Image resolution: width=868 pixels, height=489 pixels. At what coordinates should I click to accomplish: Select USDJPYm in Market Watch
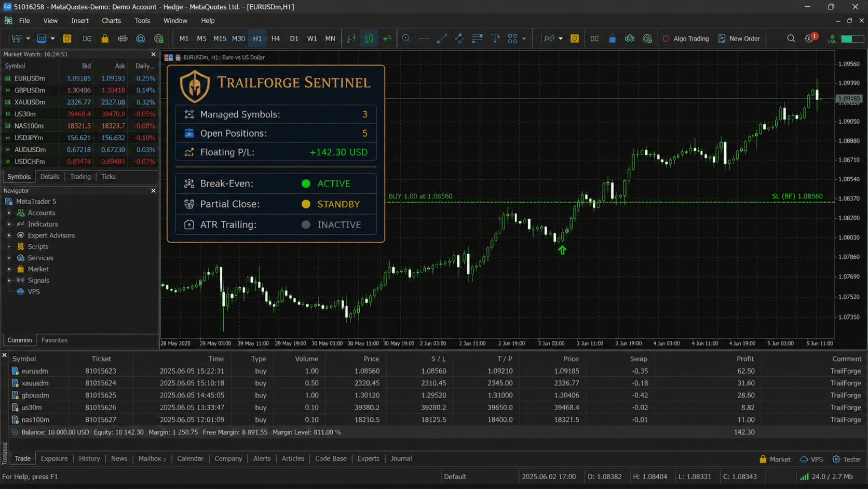(x=80, y=138)
